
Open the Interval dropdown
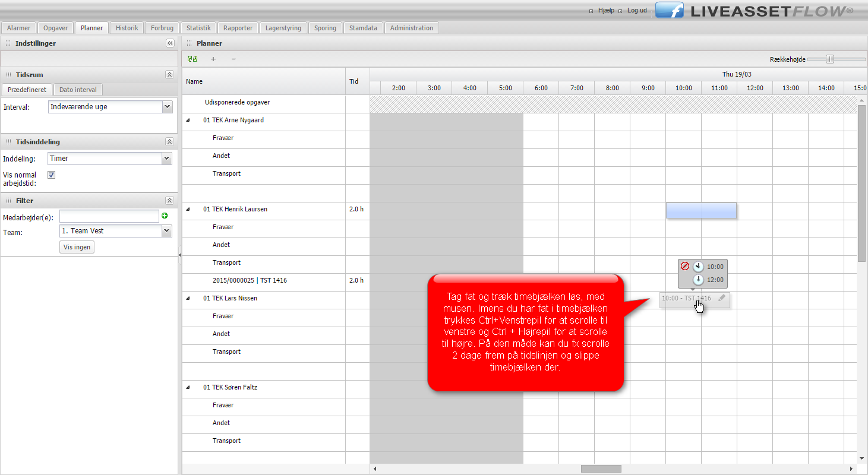[167, 107]
